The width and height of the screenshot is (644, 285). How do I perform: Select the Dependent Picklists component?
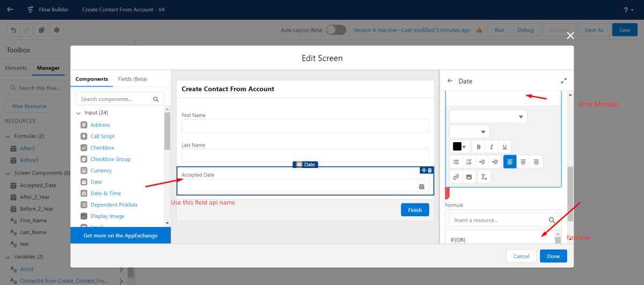pyautogui.click(x=114, y=205)
